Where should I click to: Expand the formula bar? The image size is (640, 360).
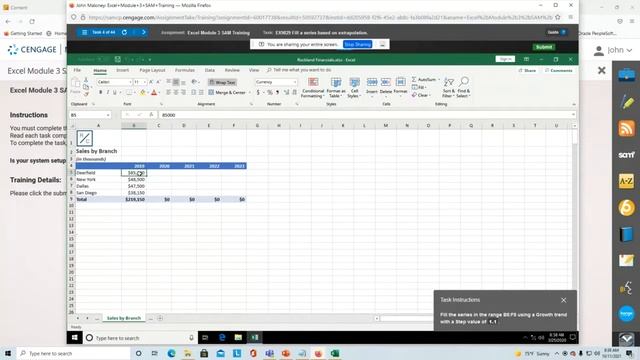tap(573, 115)
